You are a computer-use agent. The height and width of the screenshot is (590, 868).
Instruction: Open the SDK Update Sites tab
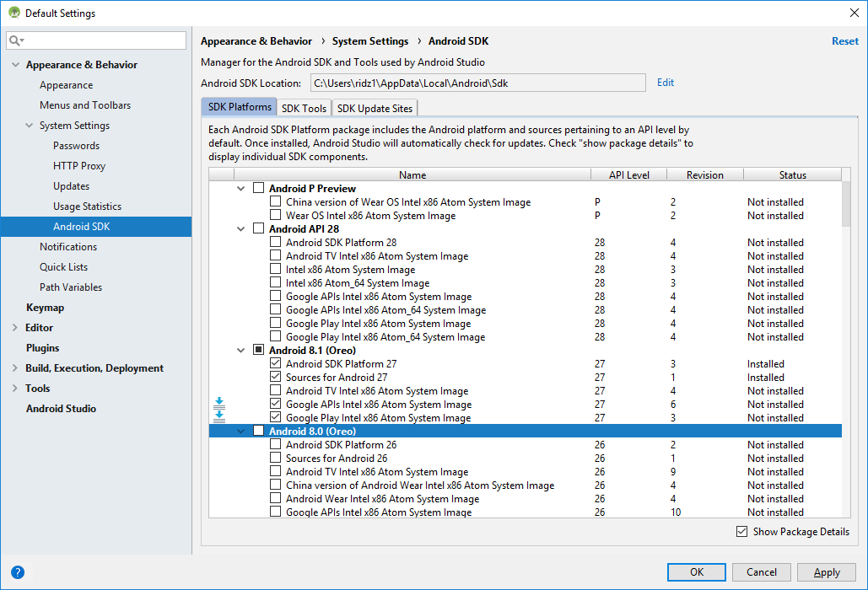[375, 108]
